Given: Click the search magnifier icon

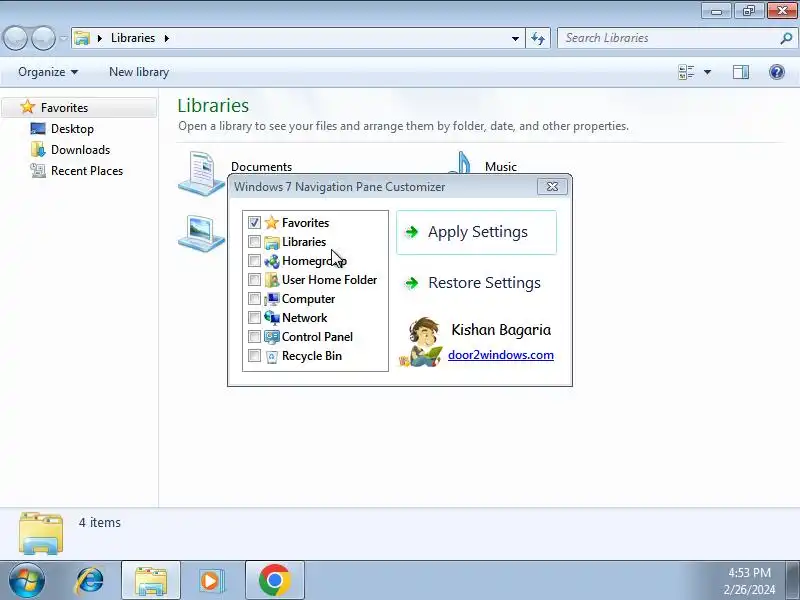Looking at the screenshot, I should point(786,38).
